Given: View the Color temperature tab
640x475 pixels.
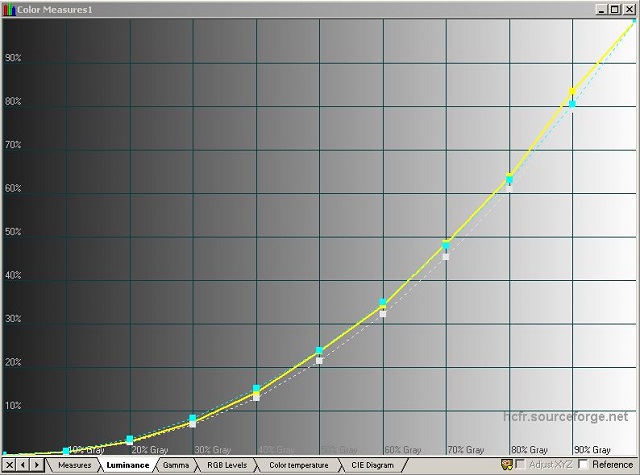Looking at the screenshot, I should (x=299, y=465).
